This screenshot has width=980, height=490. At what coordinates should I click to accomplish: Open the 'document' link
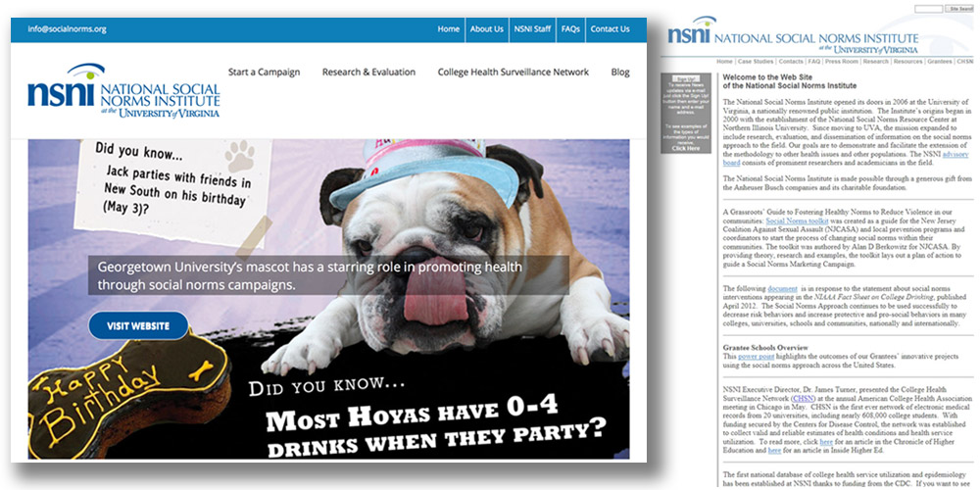click(782, 289)
